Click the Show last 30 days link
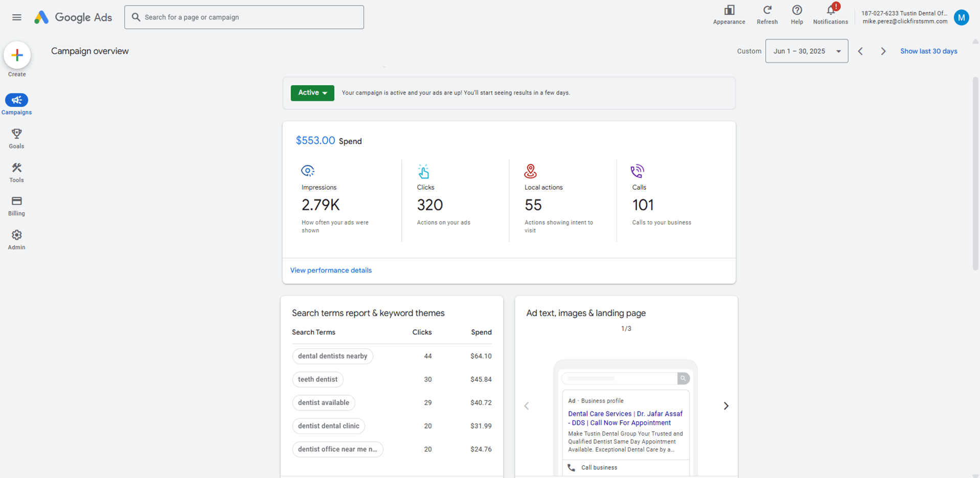The height and width of the screenshot is (478, 980). pyautogui.click(x=928, y=51)
